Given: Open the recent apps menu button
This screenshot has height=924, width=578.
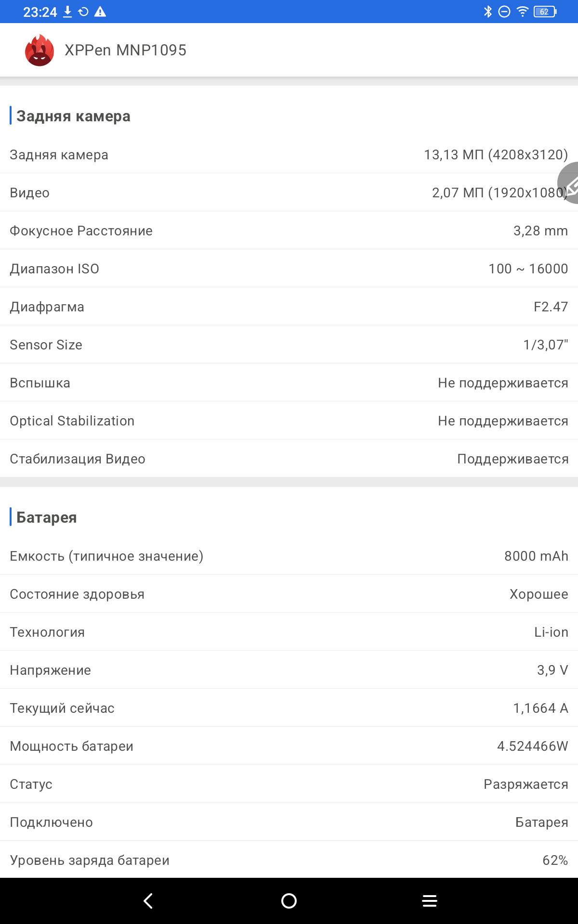Looking at the screenshot, I should [430, 901].
